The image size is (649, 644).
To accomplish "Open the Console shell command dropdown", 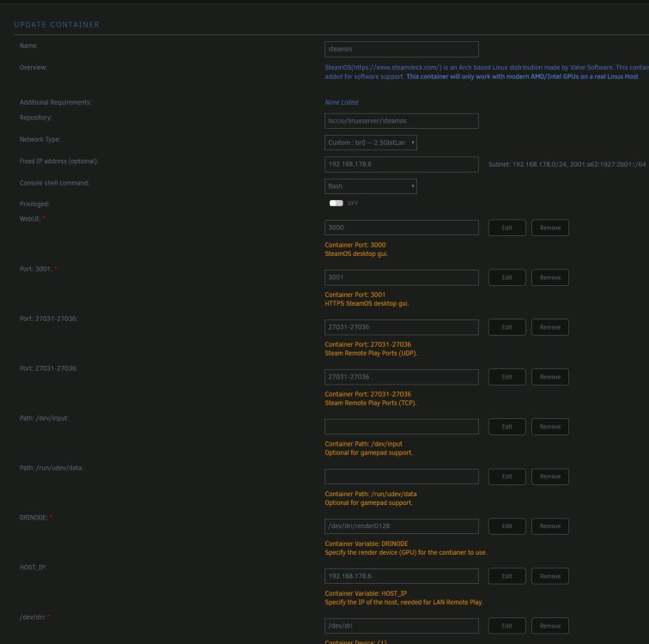I will pos(371,186).
